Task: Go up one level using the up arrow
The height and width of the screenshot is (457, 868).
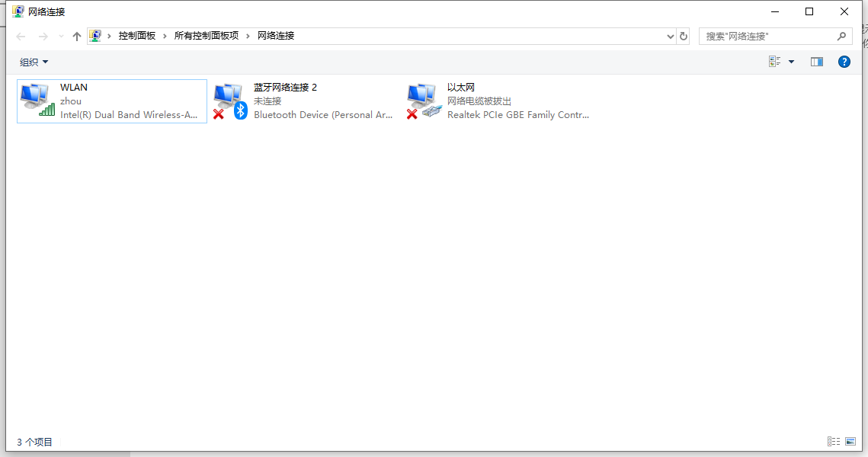Action: click(76, 35)
